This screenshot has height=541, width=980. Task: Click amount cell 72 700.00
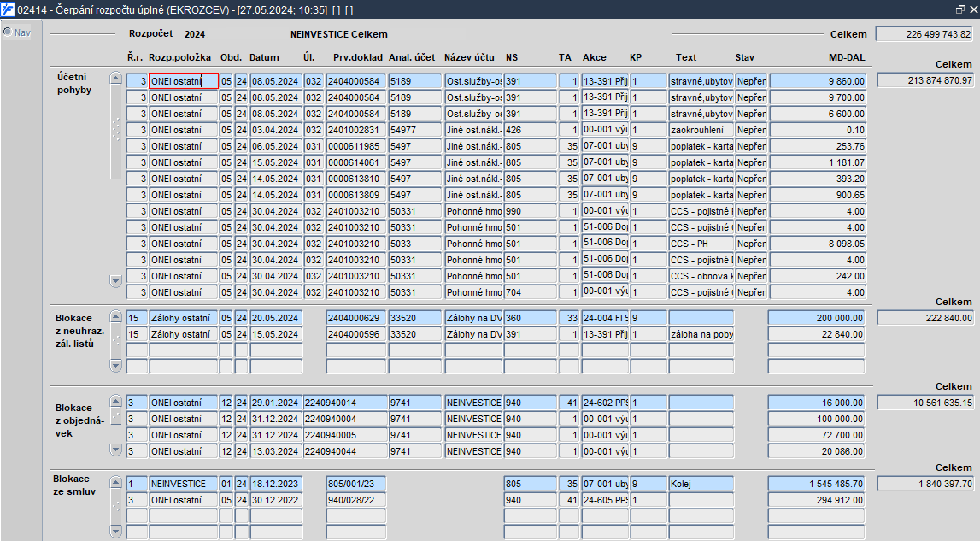817,435
